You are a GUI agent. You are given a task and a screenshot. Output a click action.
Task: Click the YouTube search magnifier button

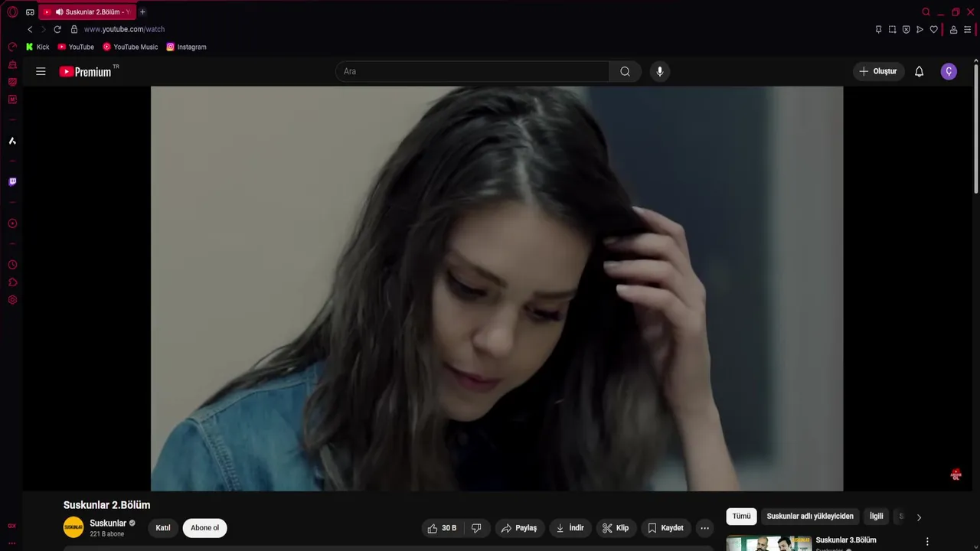click(x=626, y=71)
